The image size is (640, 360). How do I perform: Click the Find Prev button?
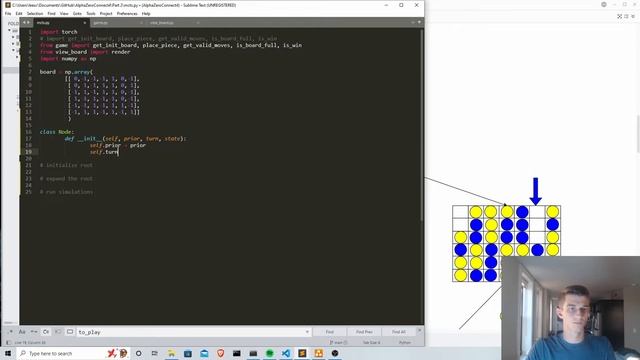[x=364, y=332]
